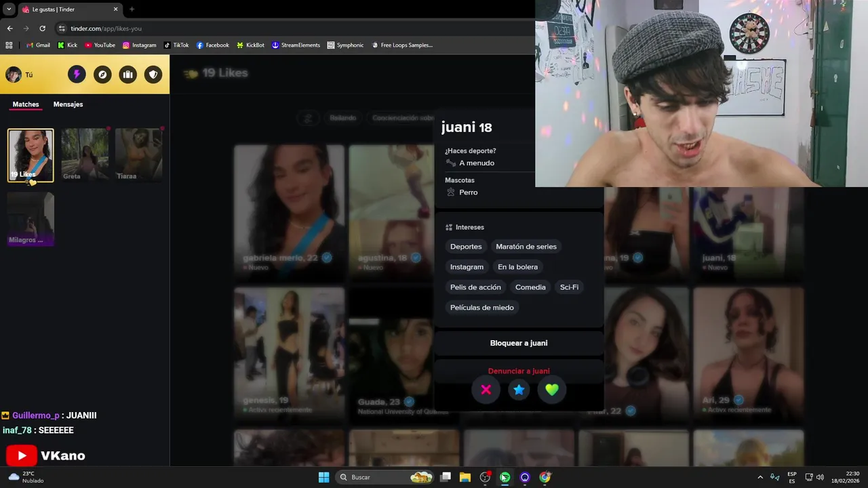The height and width of the screenshot is (488, 868).
Task: Open Windows Start menu
Action: 323,477
